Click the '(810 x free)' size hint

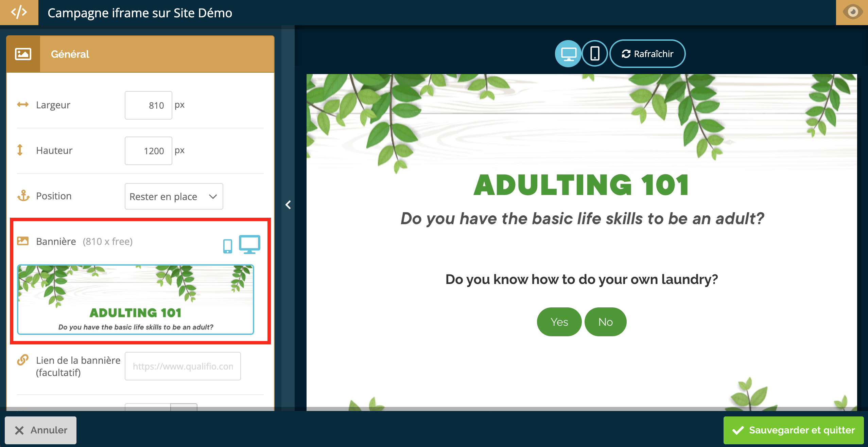108,242
